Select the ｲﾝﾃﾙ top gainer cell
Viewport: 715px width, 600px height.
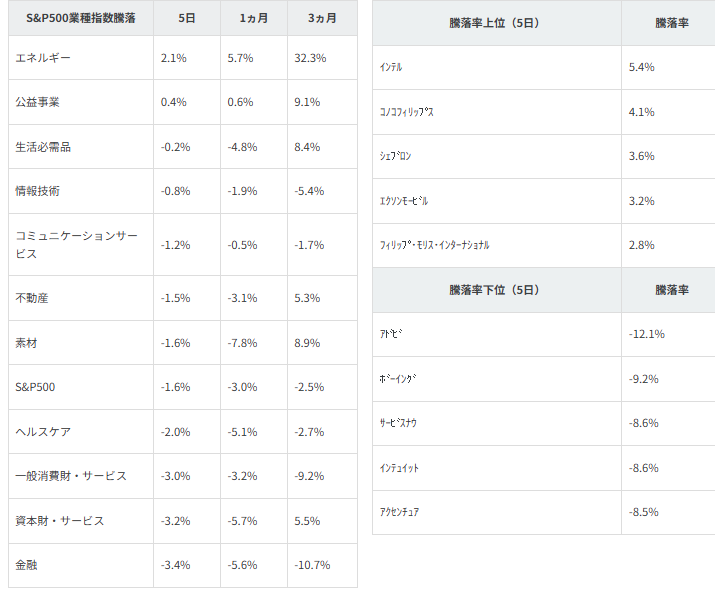(x=392, y=67)
